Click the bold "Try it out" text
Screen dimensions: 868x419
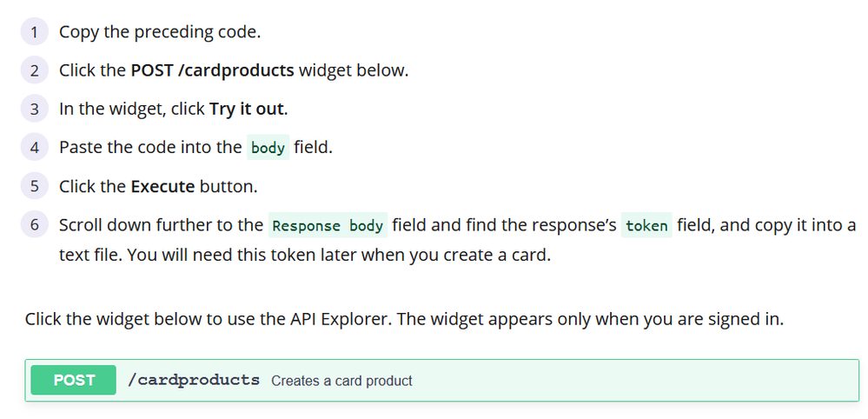(248, 110)
